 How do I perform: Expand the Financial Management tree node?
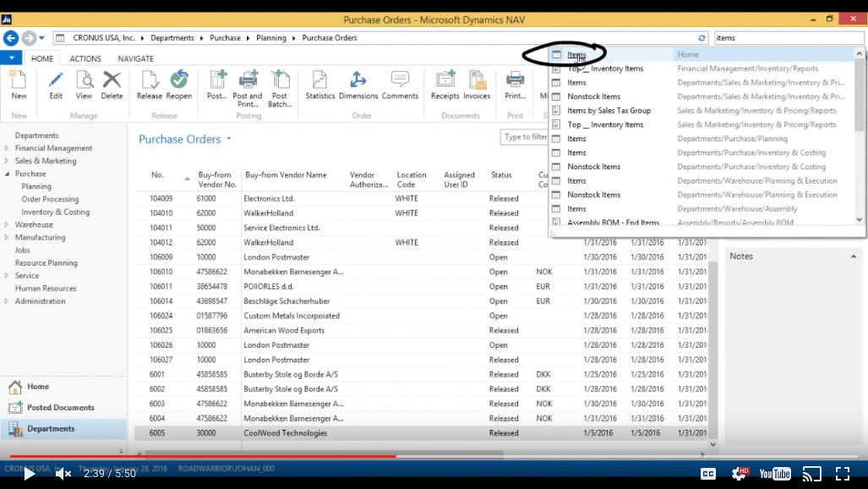7,148
